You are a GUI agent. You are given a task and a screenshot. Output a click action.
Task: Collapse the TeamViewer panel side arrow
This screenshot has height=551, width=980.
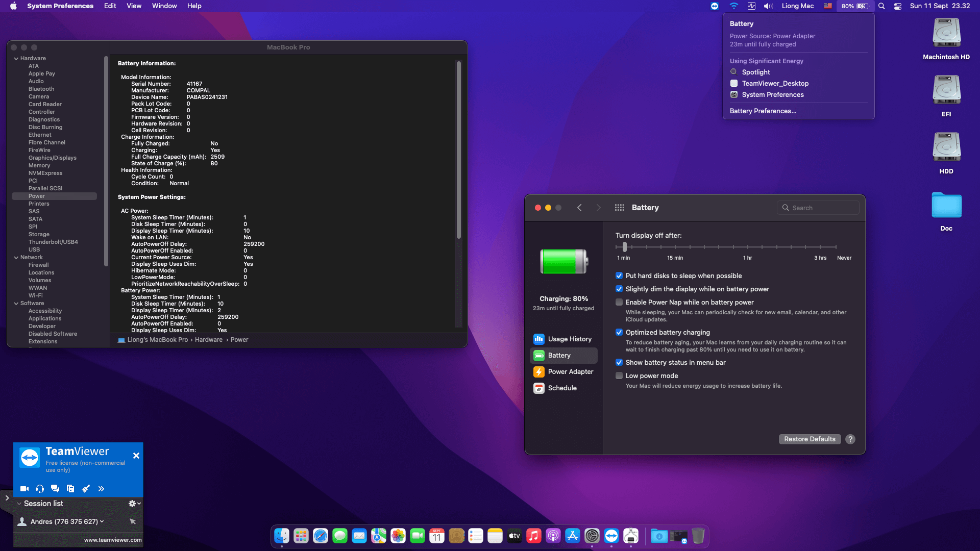tap(7, 498)
